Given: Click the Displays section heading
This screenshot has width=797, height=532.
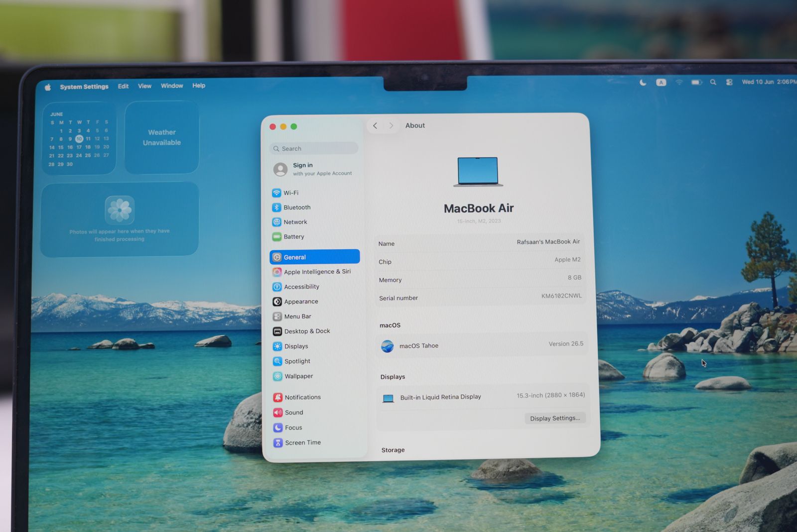Looking at the screenshot, I should tap(393, 377).
